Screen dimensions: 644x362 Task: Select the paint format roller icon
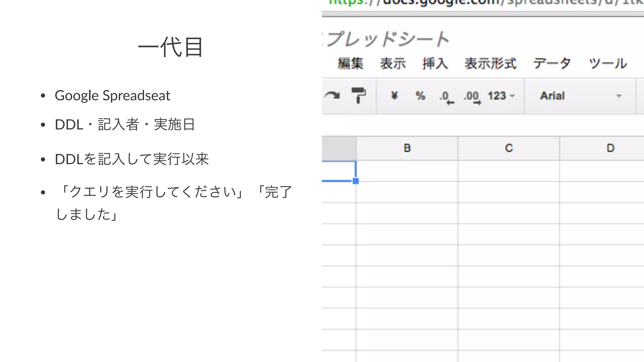click(358, 95)
